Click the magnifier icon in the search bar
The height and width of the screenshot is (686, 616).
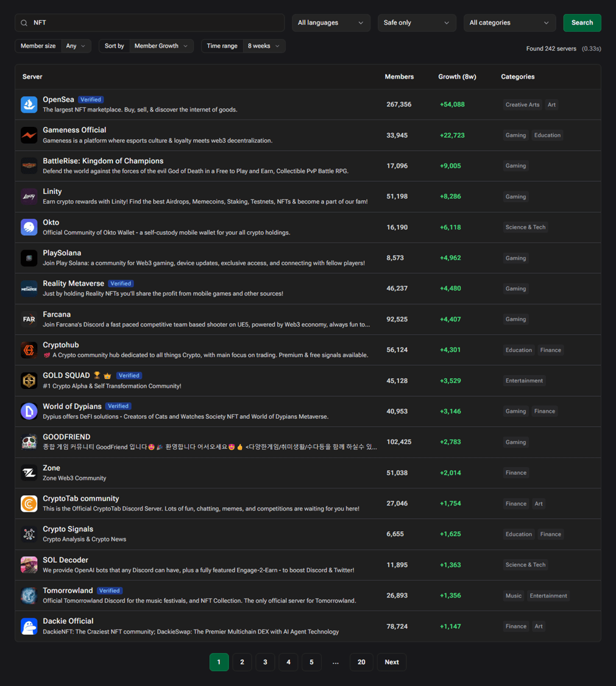coord(23,22)
